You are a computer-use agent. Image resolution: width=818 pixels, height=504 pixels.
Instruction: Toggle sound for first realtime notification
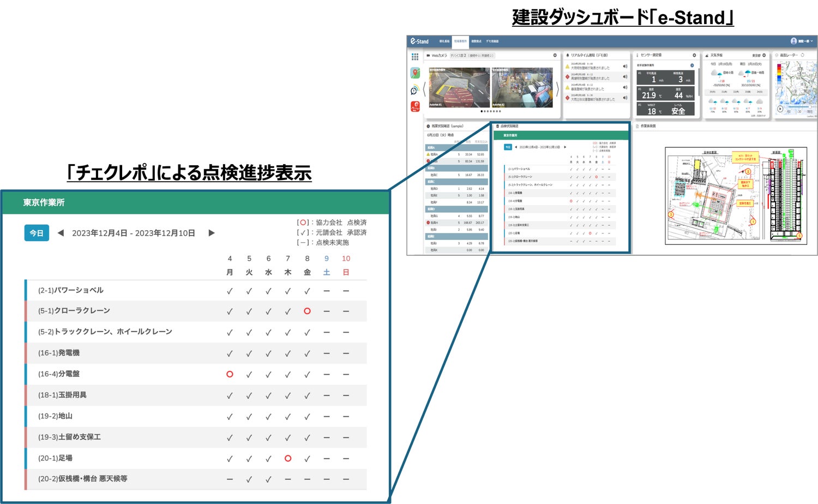point(625,67)
